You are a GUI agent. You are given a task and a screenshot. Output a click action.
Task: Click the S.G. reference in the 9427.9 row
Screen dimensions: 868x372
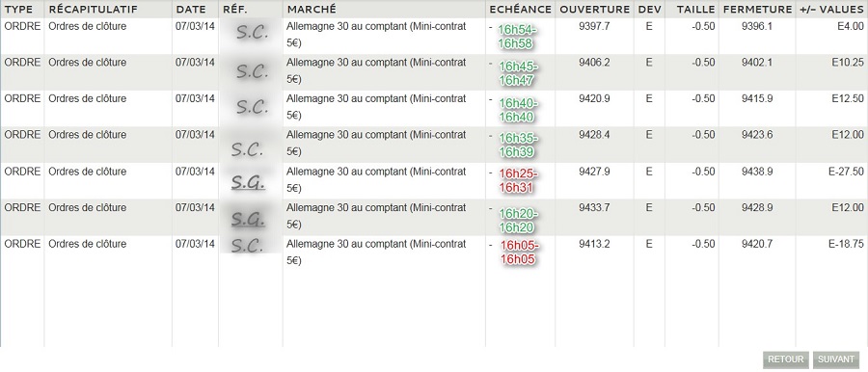pyautogui.click(x=248, y=182)
